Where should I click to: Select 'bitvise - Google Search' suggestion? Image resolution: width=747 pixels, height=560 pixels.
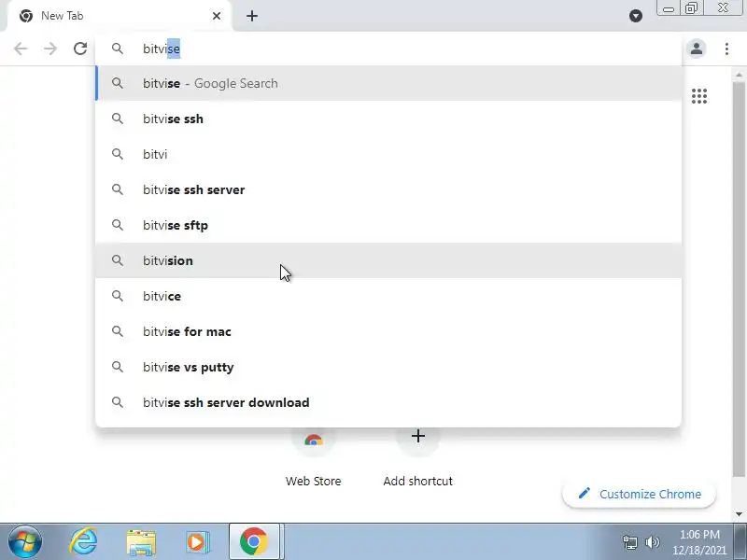click(x=388, y=83)
